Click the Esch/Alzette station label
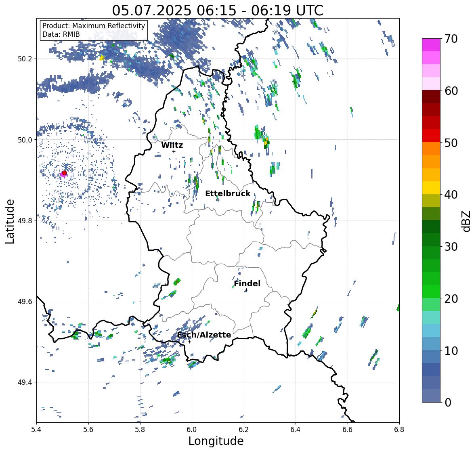 pos(204,335)
